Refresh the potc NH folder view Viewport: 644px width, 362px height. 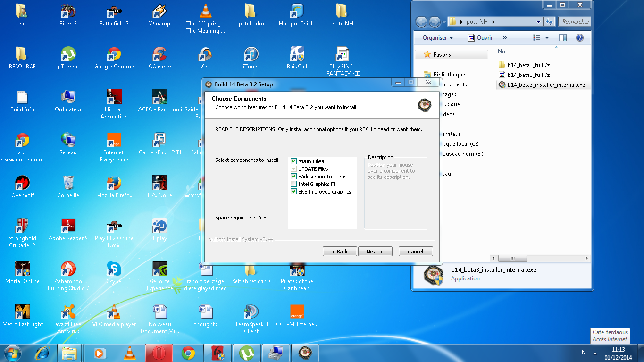[x=549, y=22]
